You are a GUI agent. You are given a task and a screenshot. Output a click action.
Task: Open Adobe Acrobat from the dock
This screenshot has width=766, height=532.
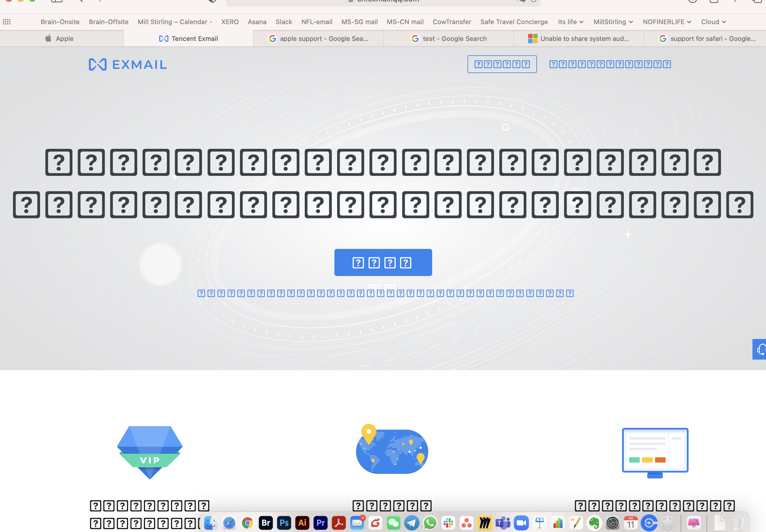(x=339, y=523)
